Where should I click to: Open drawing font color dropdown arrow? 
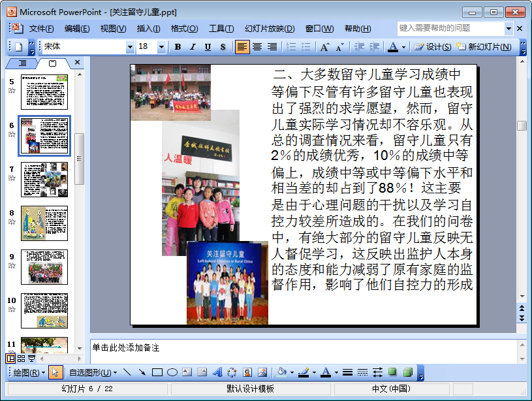336,373
